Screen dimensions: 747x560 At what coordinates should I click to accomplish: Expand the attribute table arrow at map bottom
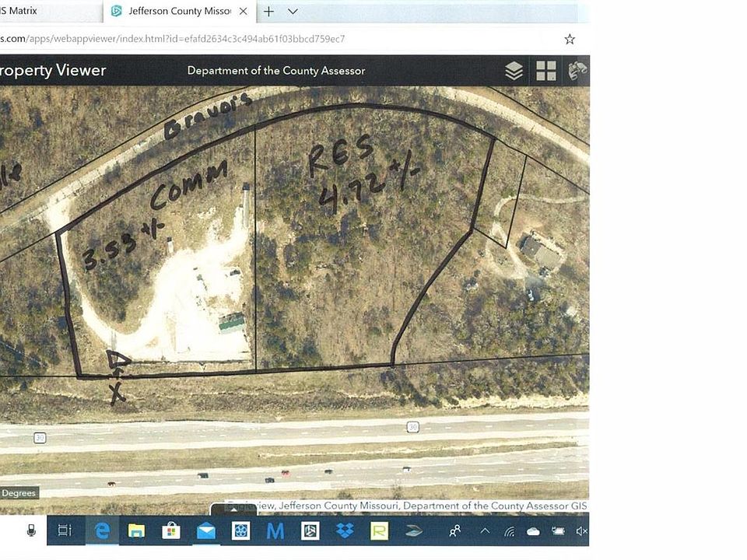point(232,509)
